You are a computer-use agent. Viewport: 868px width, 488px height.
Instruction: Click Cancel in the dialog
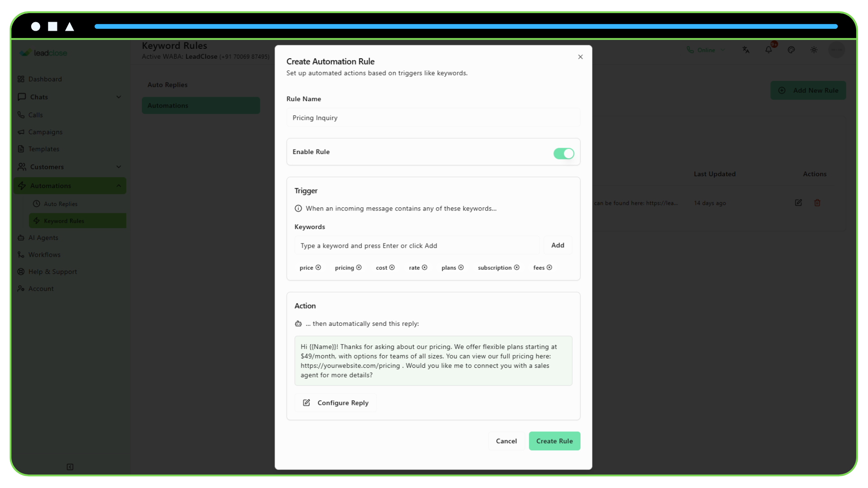click(506, 441)
